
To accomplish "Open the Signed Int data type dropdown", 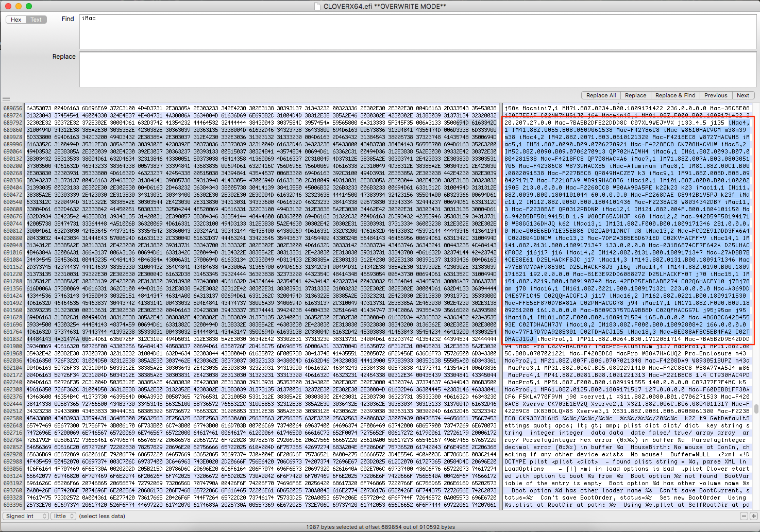I will pyautogui.click(x=25, y=516).
